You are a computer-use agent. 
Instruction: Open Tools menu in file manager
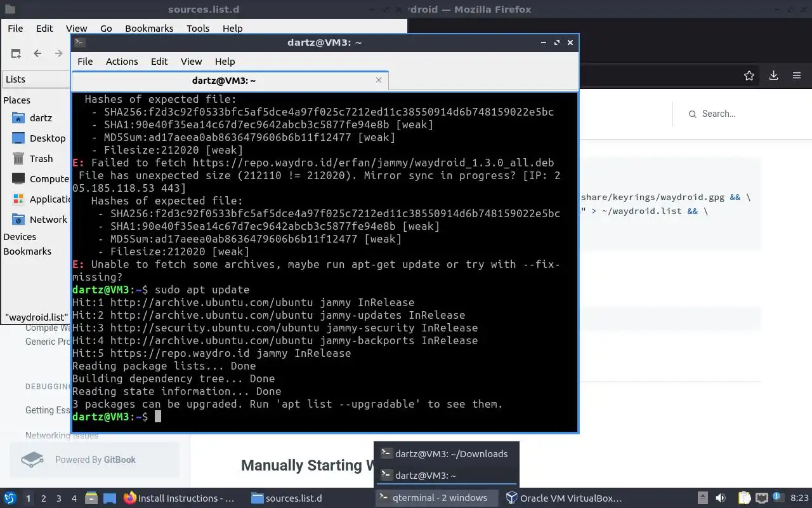click(x=198, y=29)
